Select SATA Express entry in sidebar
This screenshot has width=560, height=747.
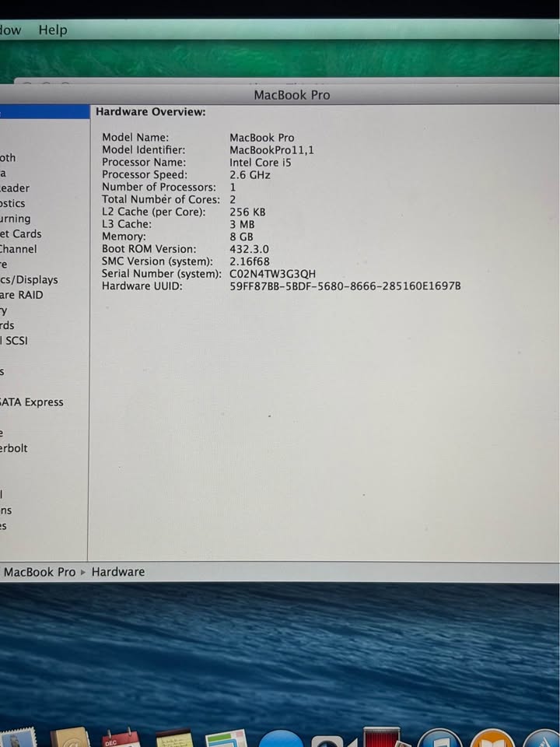click(32, 402)
